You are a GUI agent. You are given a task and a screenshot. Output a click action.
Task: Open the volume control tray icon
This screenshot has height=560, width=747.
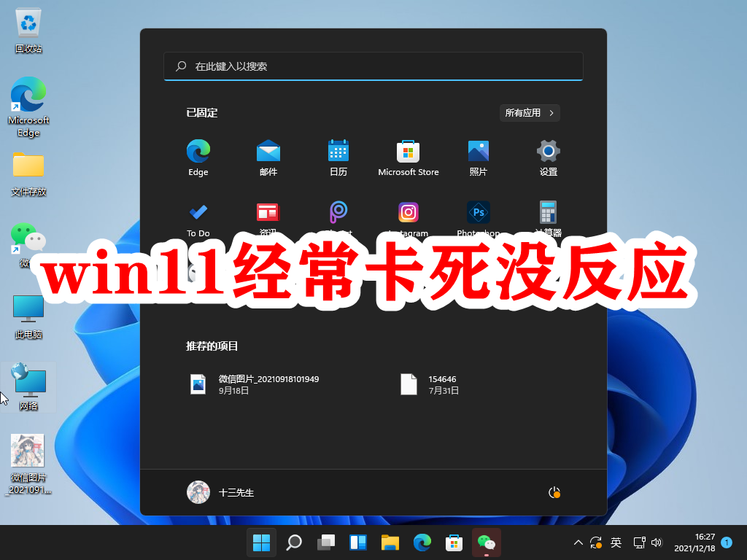coord(657,542)
